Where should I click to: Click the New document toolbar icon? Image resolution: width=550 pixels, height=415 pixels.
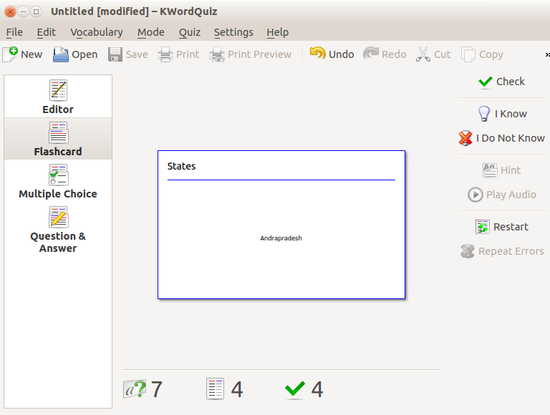[10, 54]
